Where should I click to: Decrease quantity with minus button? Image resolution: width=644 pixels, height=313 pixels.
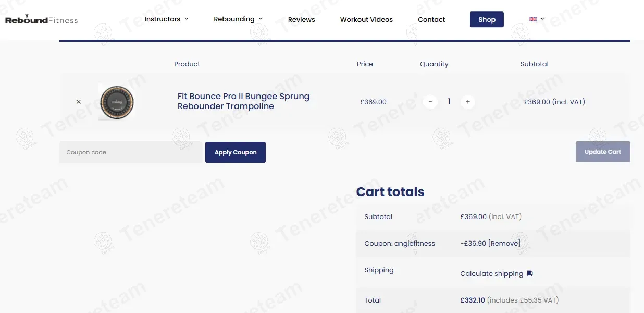pyautogui.click(x=430, y=102)
